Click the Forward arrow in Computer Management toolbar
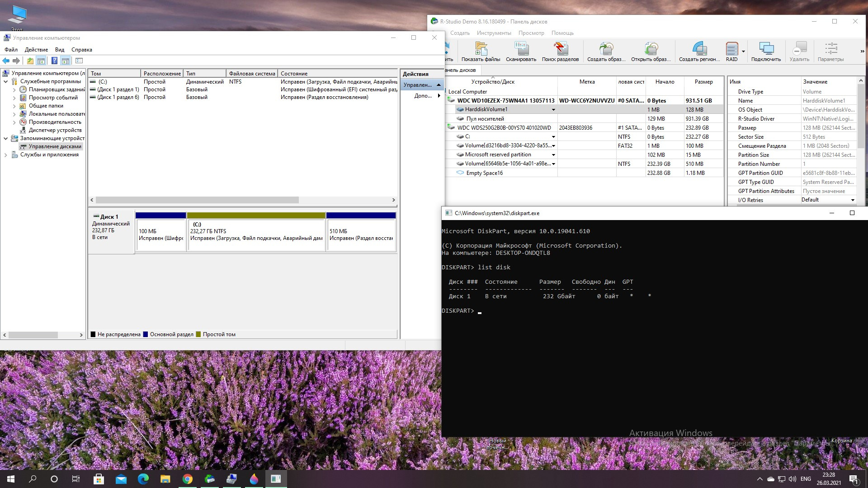This screenshot has width=868, height=488. (x=16, y=61)
